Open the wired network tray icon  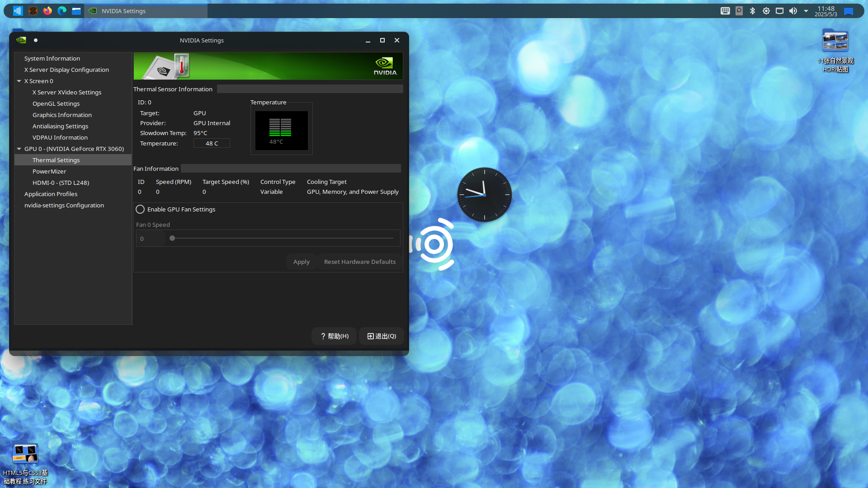pos(780,11)
